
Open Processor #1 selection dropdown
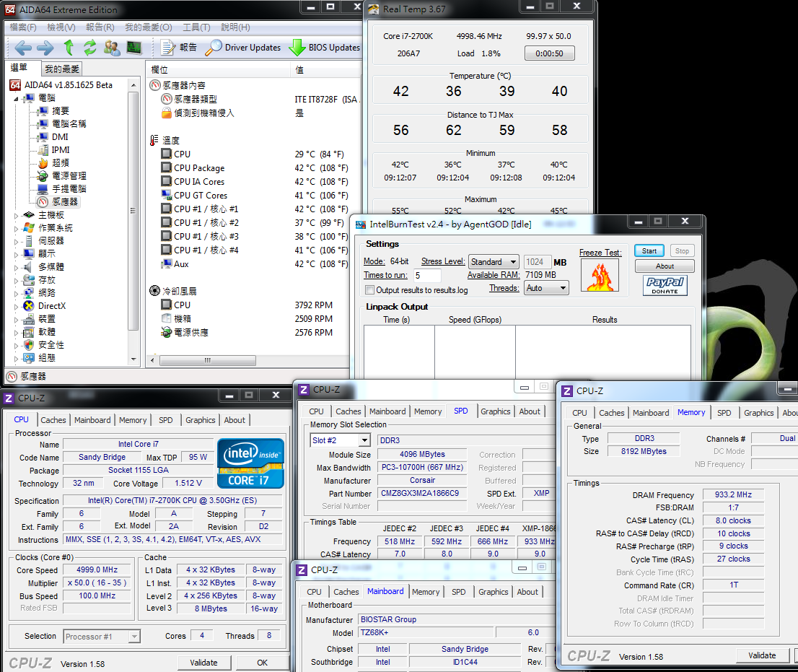(102, 637)
